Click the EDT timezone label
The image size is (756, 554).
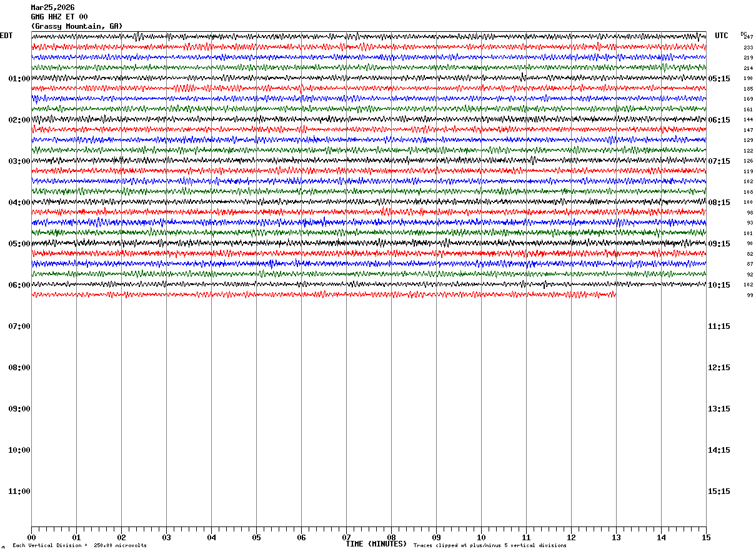coord(6,36)
